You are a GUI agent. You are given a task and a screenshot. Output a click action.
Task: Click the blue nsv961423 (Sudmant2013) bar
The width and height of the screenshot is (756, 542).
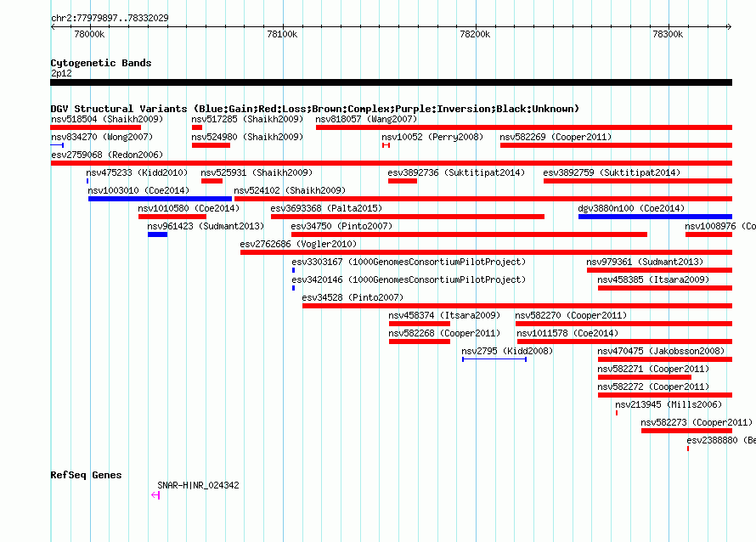tap(158, 234)
